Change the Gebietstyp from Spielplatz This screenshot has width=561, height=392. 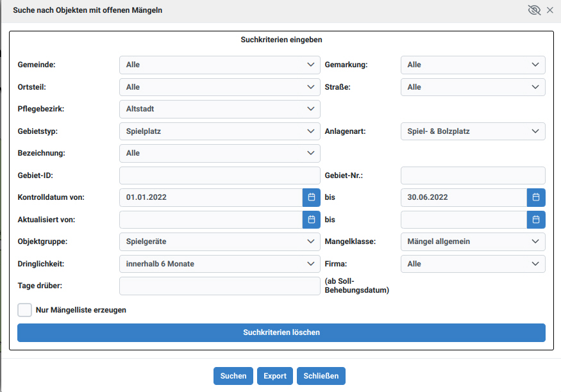tap(219, 131)
